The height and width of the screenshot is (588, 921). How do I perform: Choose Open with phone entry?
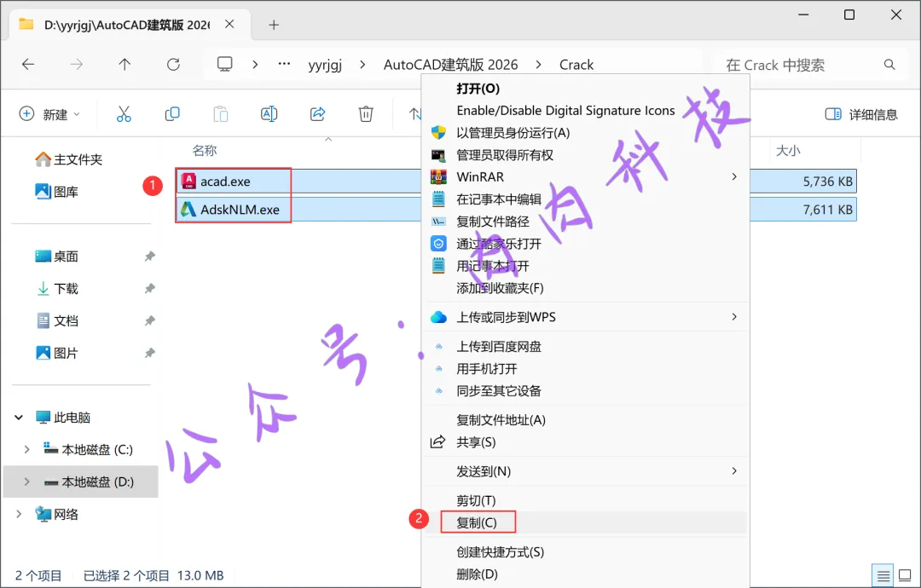point(585,368)
